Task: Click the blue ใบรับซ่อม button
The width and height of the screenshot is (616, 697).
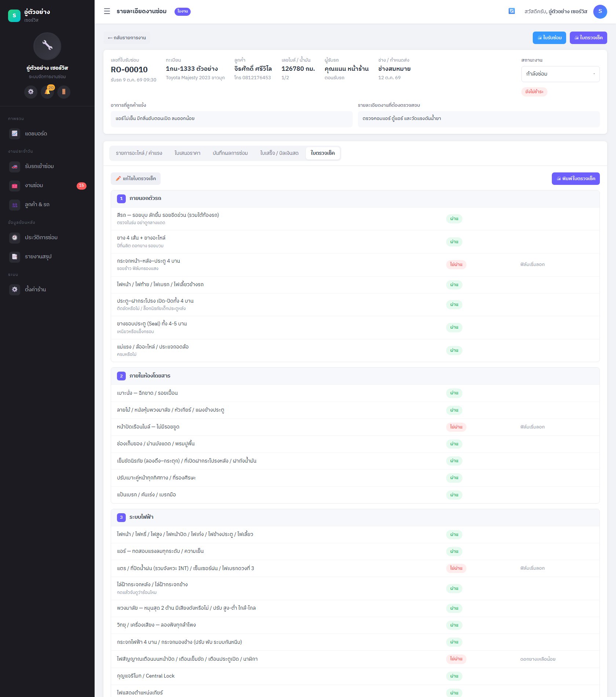Action: (x=549, y=38)
